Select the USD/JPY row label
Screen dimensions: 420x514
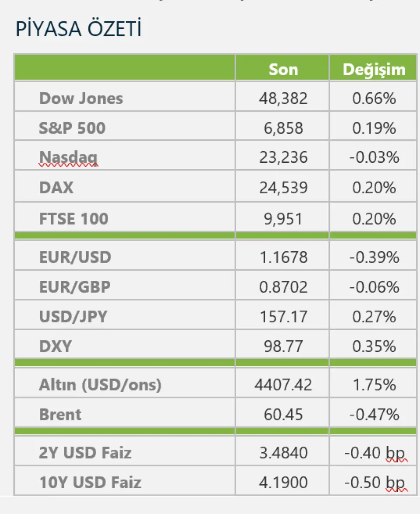73,316
